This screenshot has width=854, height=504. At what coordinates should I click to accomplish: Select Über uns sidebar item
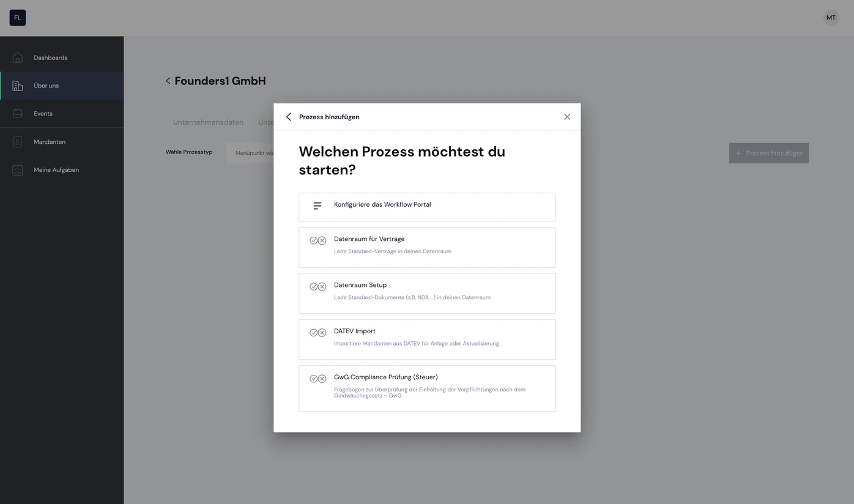coord(62,86)
